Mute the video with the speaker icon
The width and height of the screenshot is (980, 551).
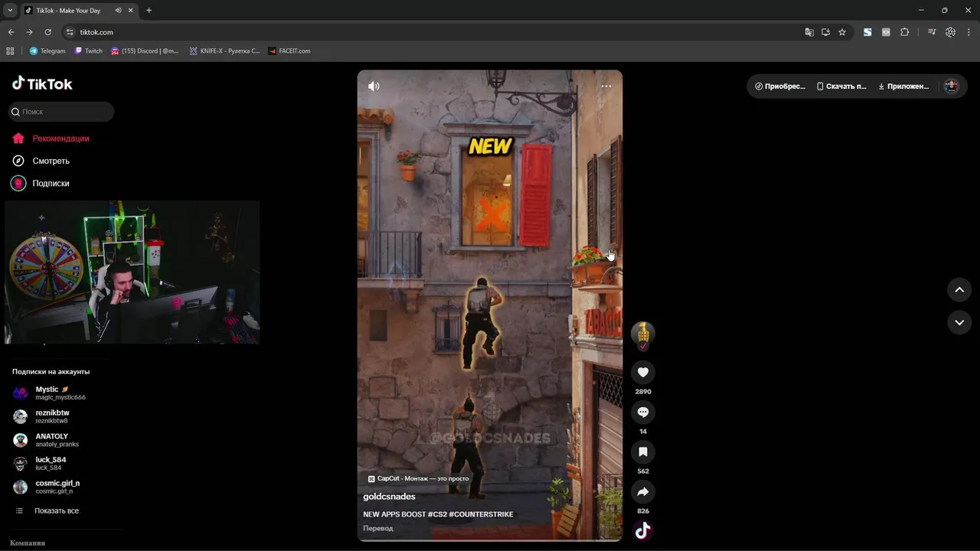(x=374, y=86)
